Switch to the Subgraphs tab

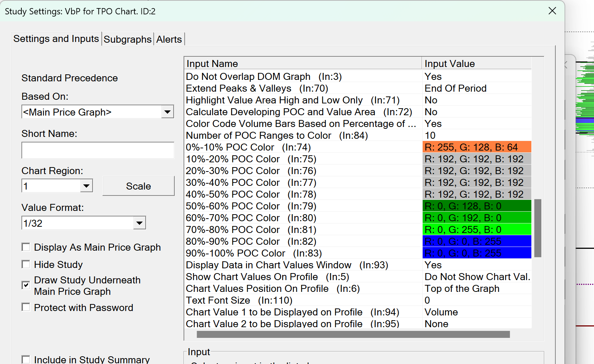[x=127, y=39]
